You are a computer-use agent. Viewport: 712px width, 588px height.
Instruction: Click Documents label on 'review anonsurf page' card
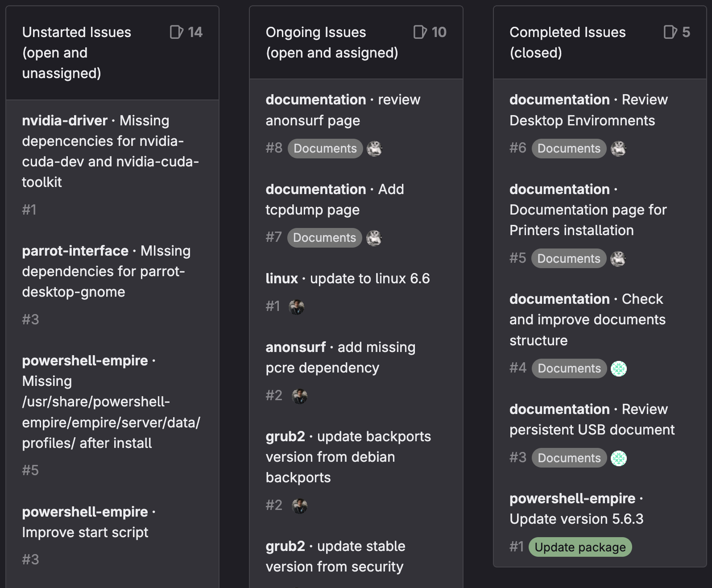(325, 149)
